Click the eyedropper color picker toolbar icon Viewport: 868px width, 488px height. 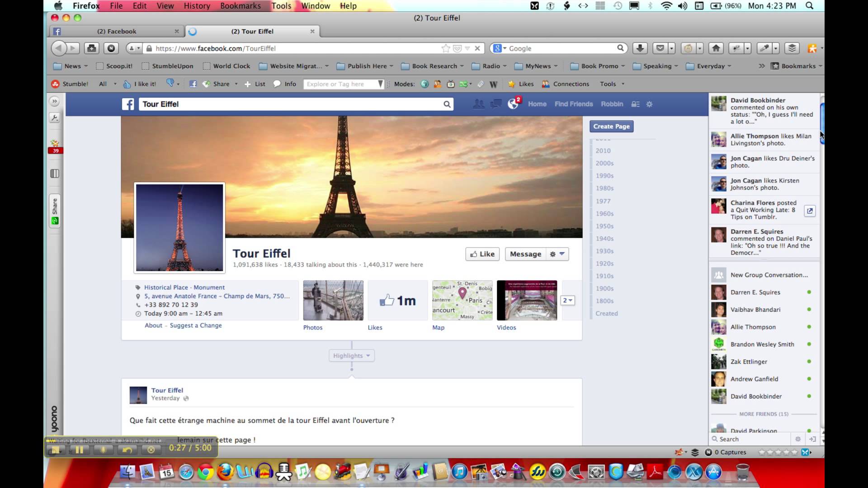(764, 48)
